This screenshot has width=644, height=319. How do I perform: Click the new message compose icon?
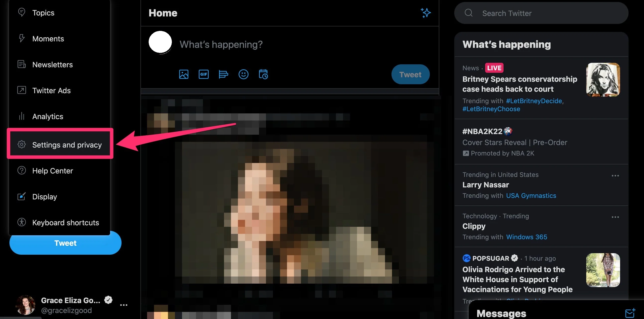(630, 313)
